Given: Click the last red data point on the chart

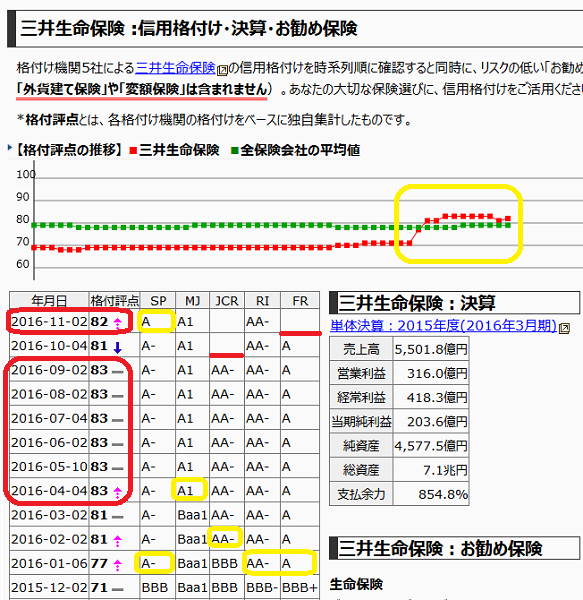Looking at the screenshot, I should point(508,218).
